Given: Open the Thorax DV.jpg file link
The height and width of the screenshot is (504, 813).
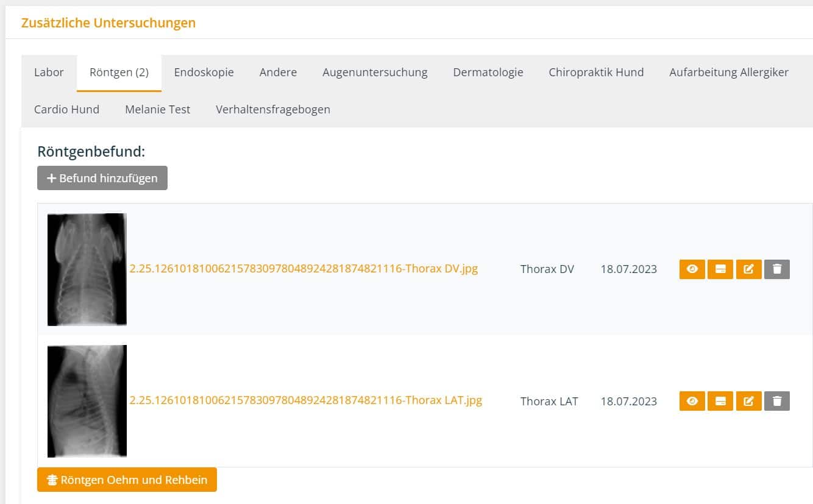Looking at the screenshot, I should 304,269.
